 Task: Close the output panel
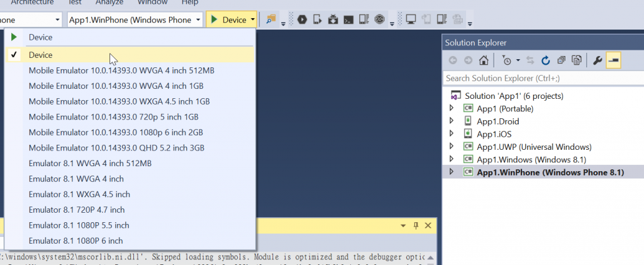pyautogui.click(x=428, y=225)
